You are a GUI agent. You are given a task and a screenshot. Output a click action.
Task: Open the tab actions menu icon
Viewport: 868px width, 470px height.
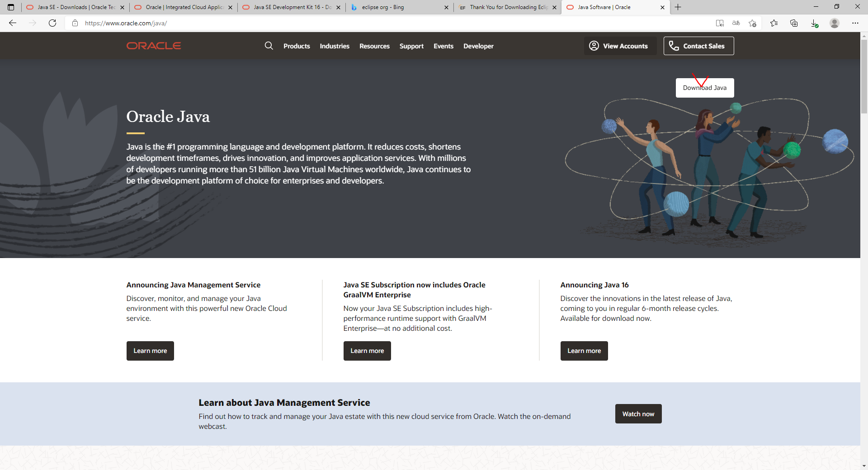coord(11,7)
